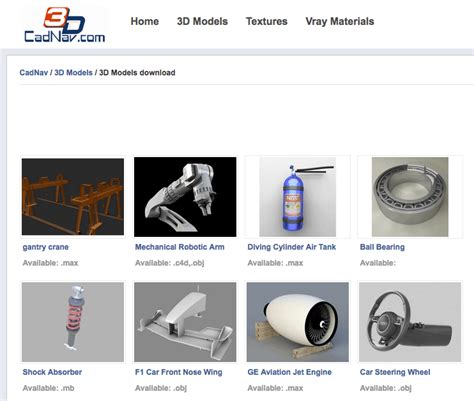Click the 3D Models breadcrumb link

click(73, 72)
